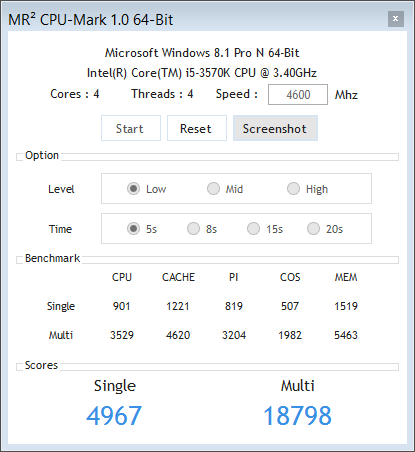Close the CPU-Mark window
The width and height of the screenshot is (415, 452).
(396, 19)
